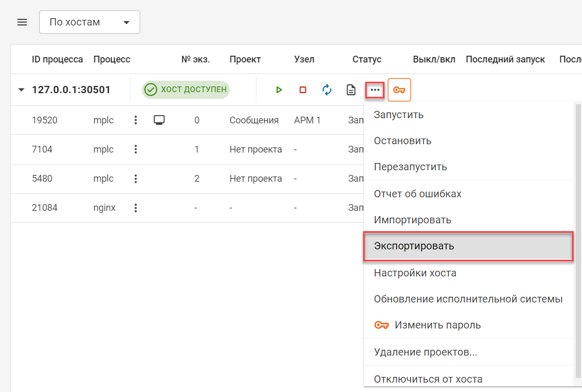The width and height of the screenshot is (582, 392).
Task: Sort the table by 'Статус' column
Action: pyautogui.click(x=367, y=59)
